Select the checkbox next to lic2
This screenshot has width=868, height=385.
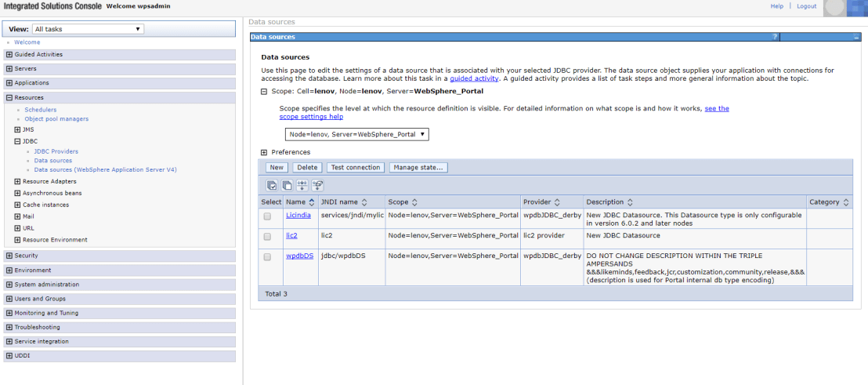[268, 236]
